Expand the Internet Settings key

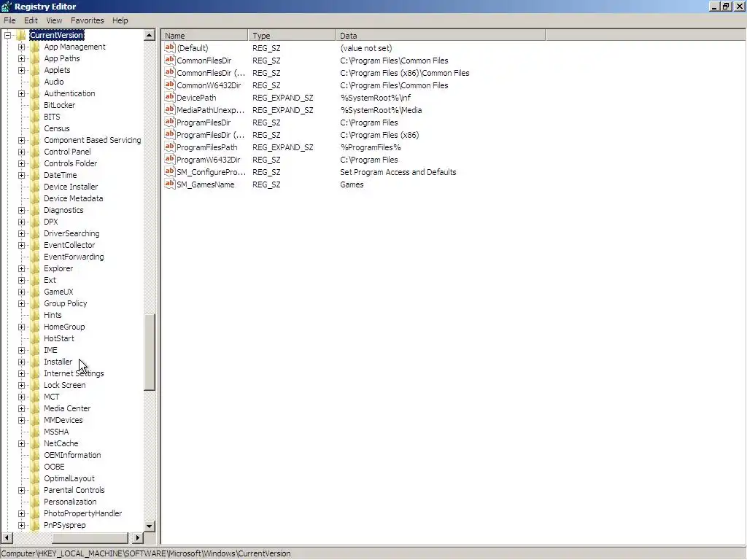(x=21, y=374)
